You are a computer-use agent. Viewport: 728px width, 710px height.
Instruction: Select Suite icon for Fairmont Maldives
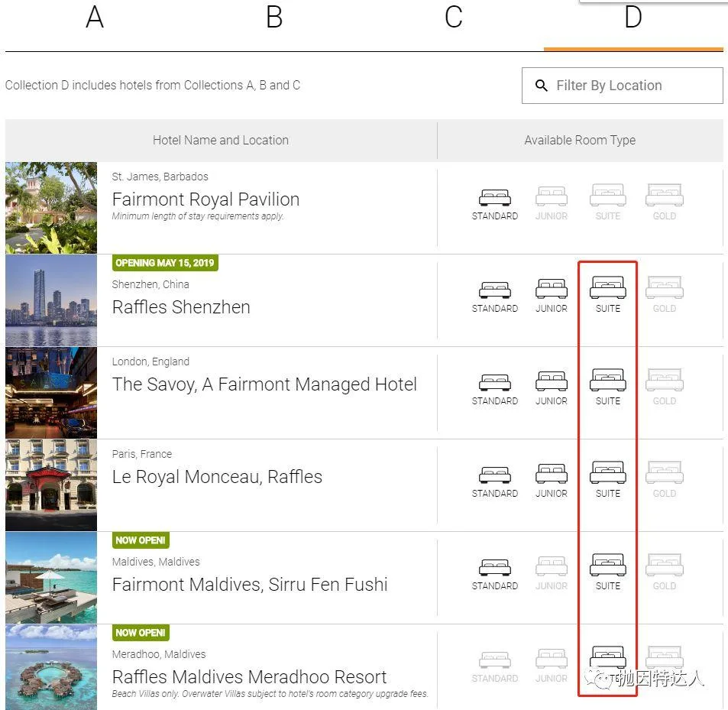point(607,566)
